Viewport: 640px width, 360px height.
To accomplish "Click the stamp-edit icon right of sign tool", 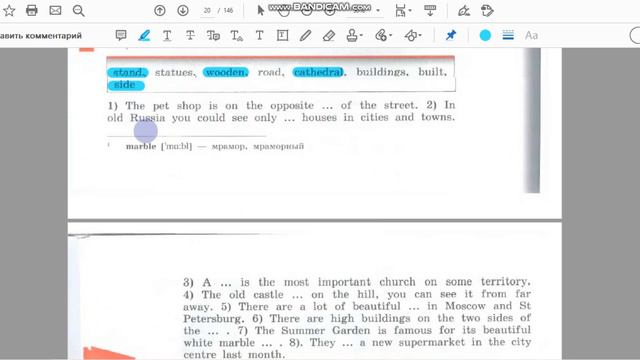I will pos(487,11).
